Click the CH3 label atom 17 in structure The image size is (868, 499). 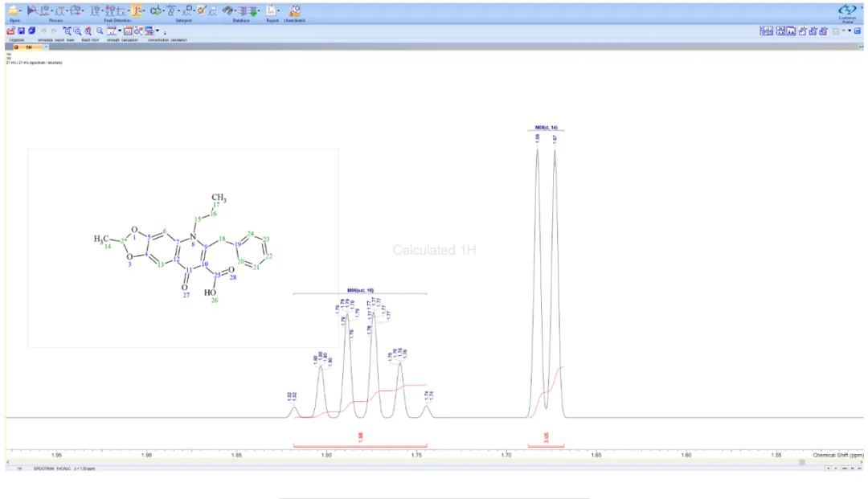[x=218, y=198]
